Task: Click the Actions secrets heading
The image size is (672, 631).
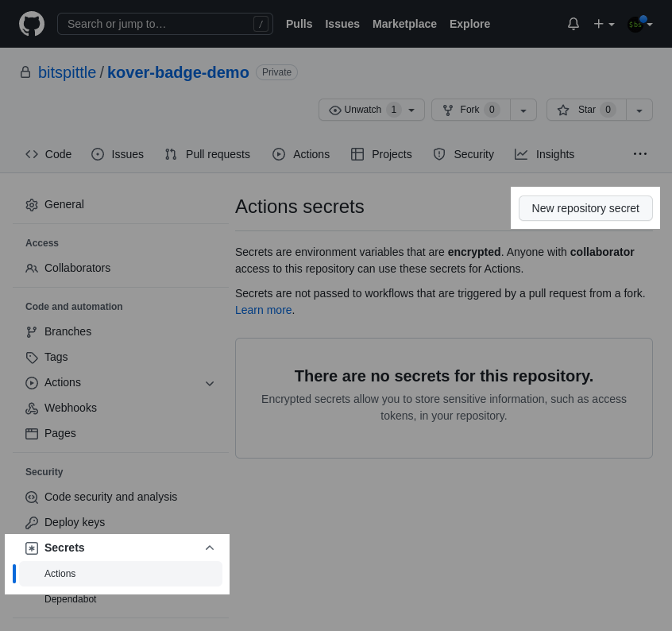Action: pos(299,207)
